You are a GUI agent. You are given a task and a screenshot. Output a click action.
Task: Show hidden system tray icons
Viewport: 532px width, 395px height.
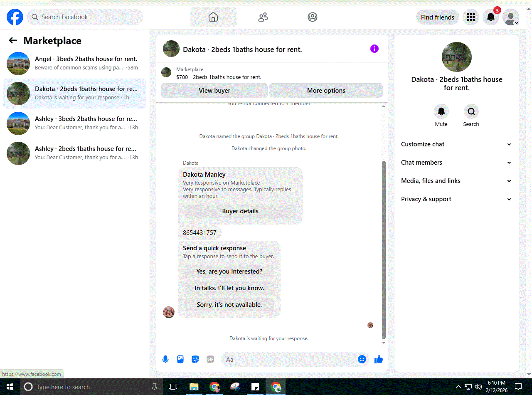458,387
